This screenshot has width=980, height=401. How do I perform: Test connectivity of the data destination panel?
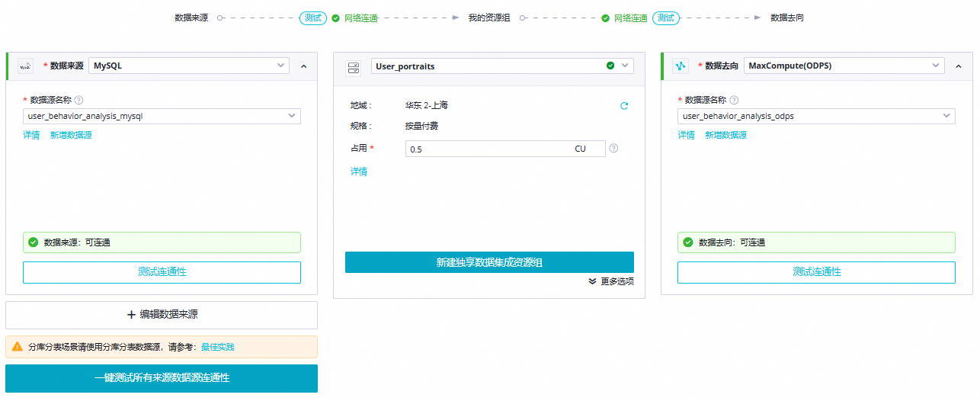pos(816,272)
